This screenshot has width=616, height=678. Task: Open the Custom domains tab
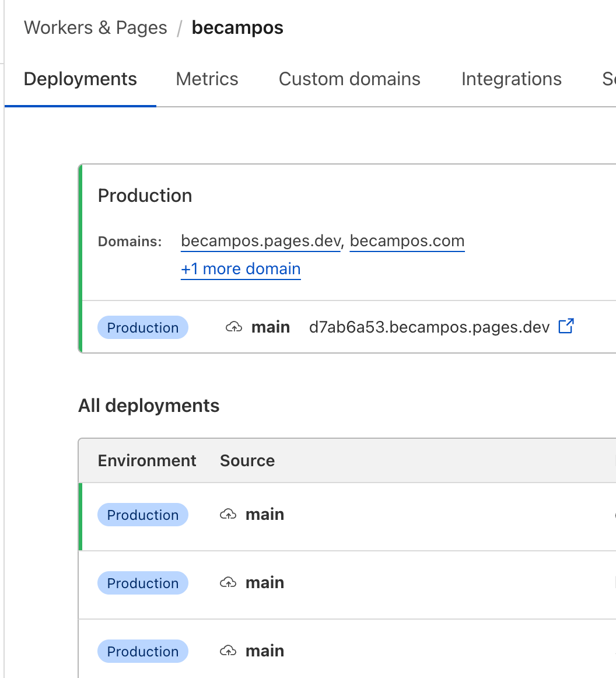pos(349,79)
